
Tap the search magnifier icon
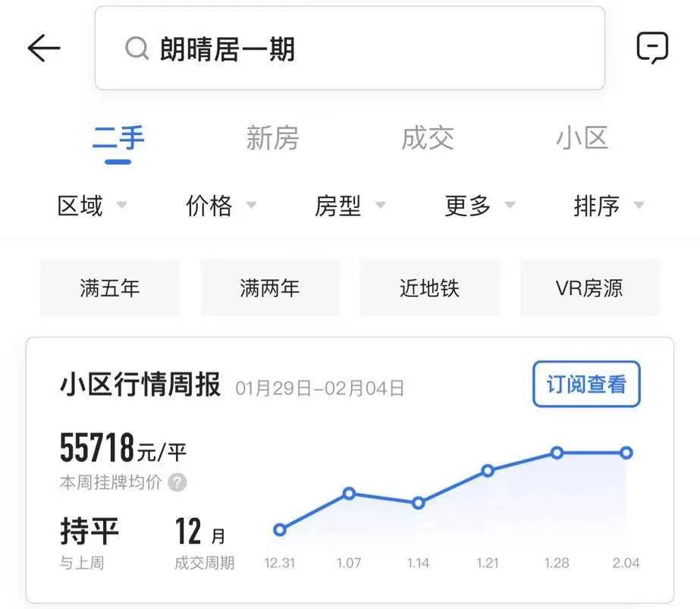(137, 49)
